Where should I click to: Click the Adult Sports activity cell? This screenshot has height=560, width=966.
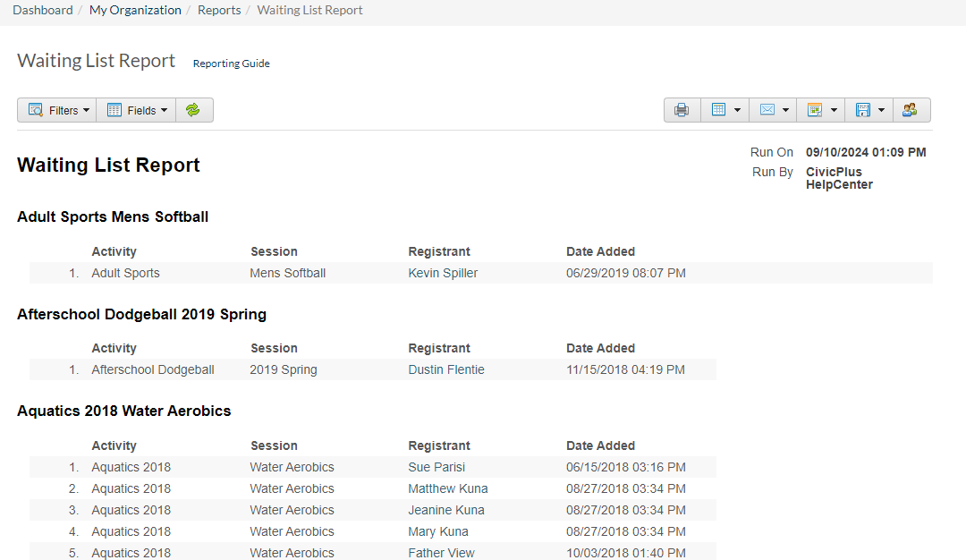click(126, 273)
